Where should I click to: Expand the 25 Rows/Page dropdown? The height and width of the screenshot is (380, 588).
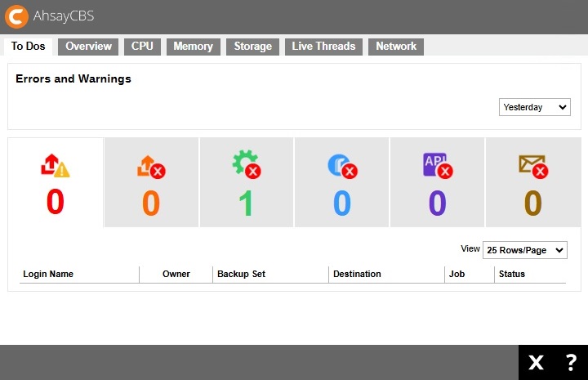pyautogui.click(x=524, y=249)
